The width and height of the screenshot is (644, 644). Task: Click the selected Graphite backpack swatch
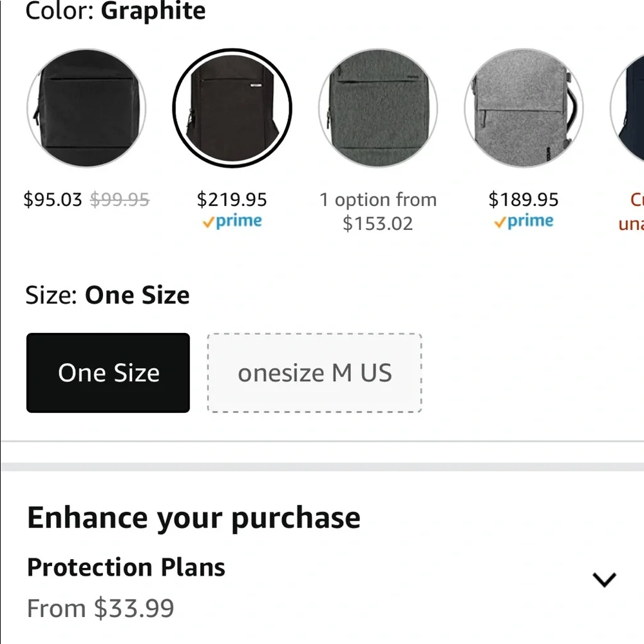232,108
